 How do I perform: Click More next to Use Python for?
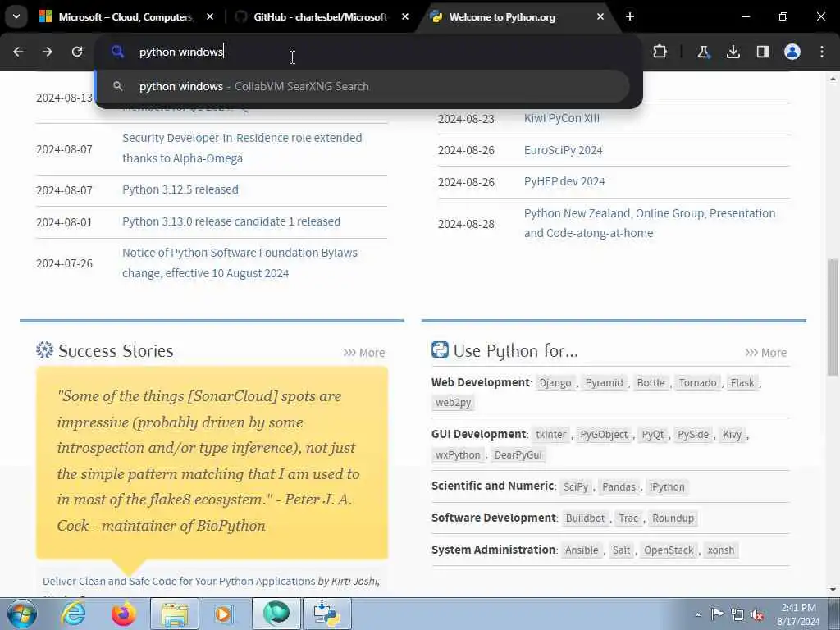766,353
